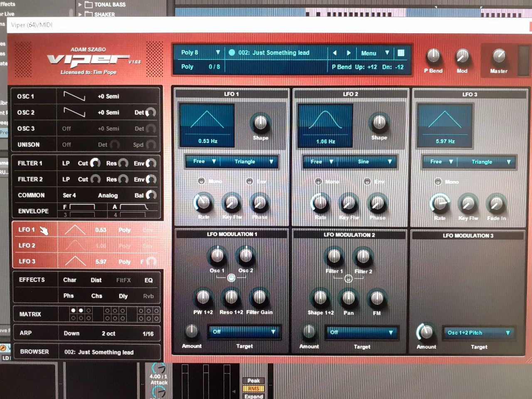The width and height of the screenshot is (532, 399).
Task: Click LFO Modulation 1 Osc 1 knob
Action: 217,256
